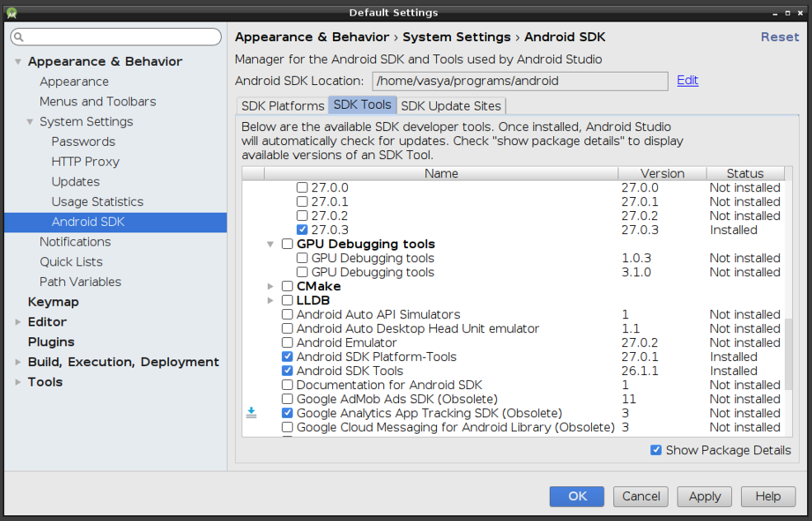The height and width of the screenshot is (521, 812).
Task: Open Appearance settings page
Action: [x=74, y=82]
